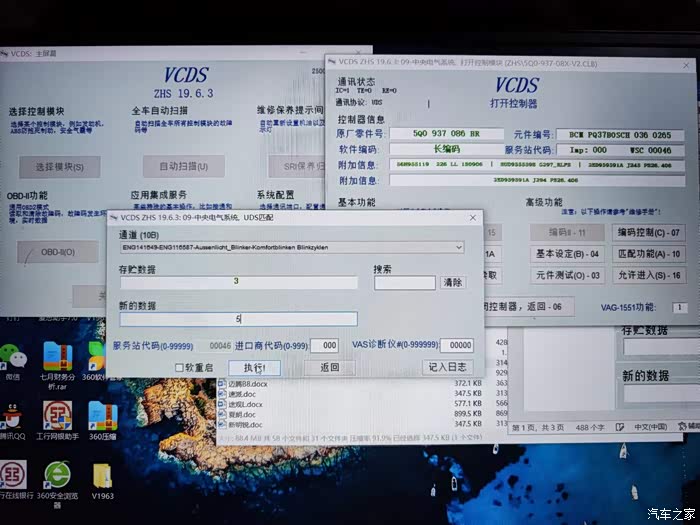Click the 新的数据 input field
The image size is (700, 525).
pyautogui.click(x=238, y=319)
